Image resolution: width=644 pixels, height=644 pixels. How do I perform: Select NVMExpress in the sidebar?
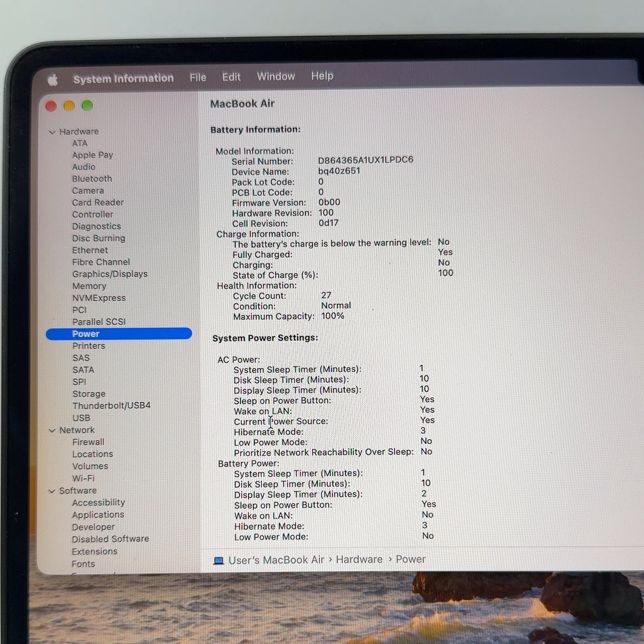tap(99, 298)
